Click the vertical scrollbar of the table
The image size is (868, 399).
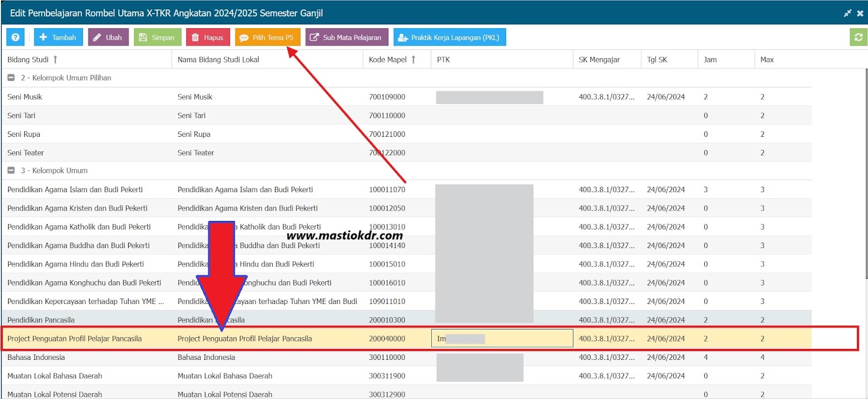click(x=866, y=174)
